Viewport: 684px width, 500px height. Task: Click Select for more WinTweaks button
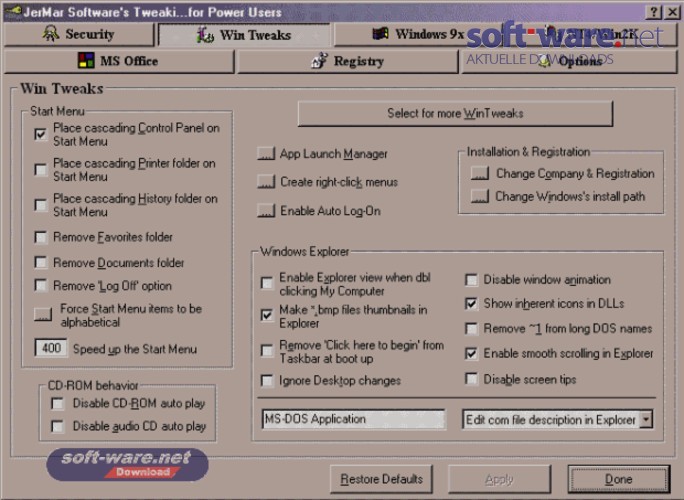point(455,113)
